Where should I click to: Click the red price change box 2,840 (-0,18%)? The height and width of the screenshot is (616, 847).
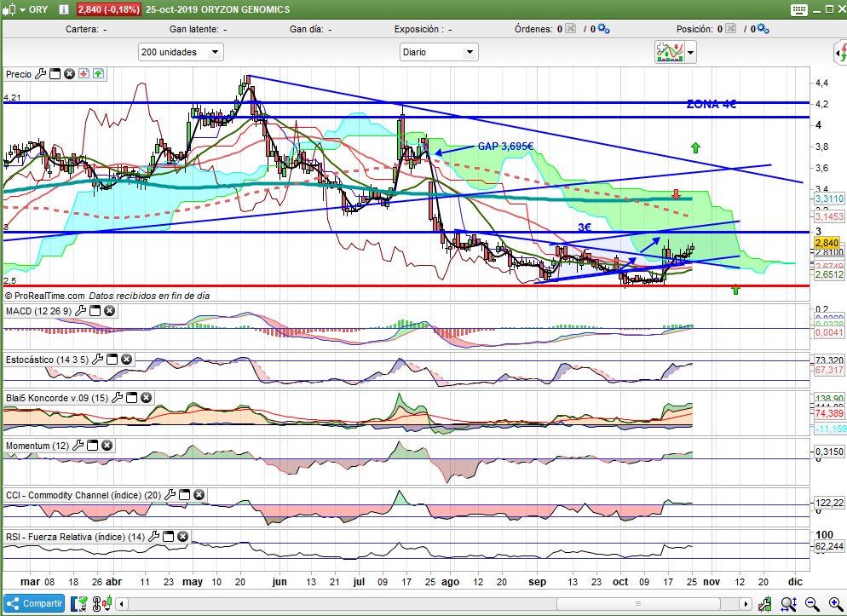pos(108,9)
